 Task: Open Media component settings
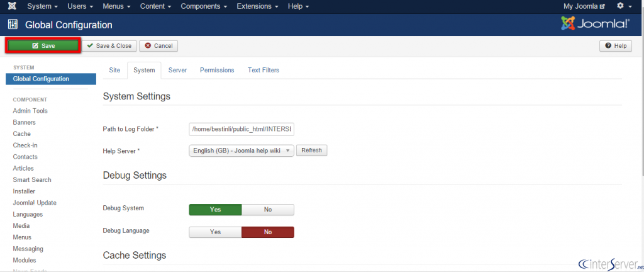point(21,226)
